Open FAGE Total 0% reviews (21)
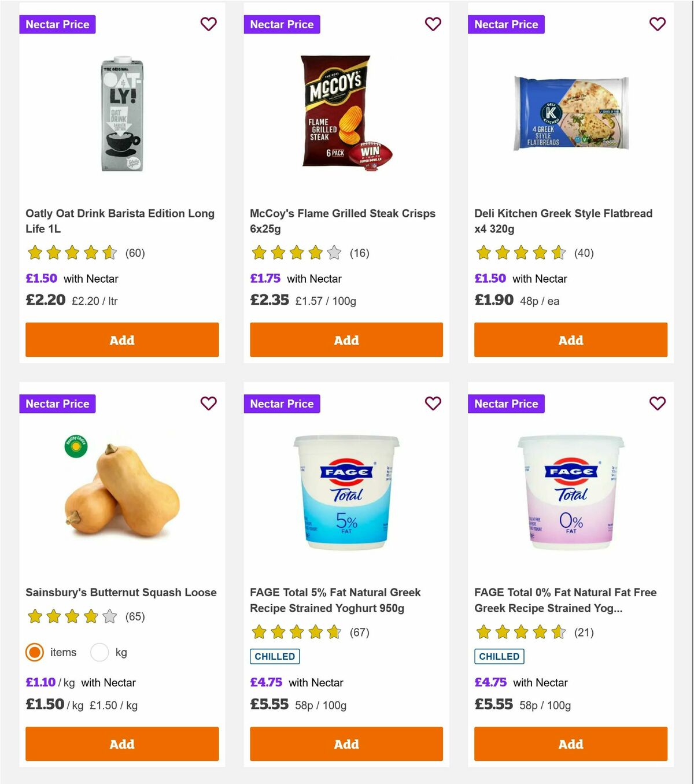 585,633
